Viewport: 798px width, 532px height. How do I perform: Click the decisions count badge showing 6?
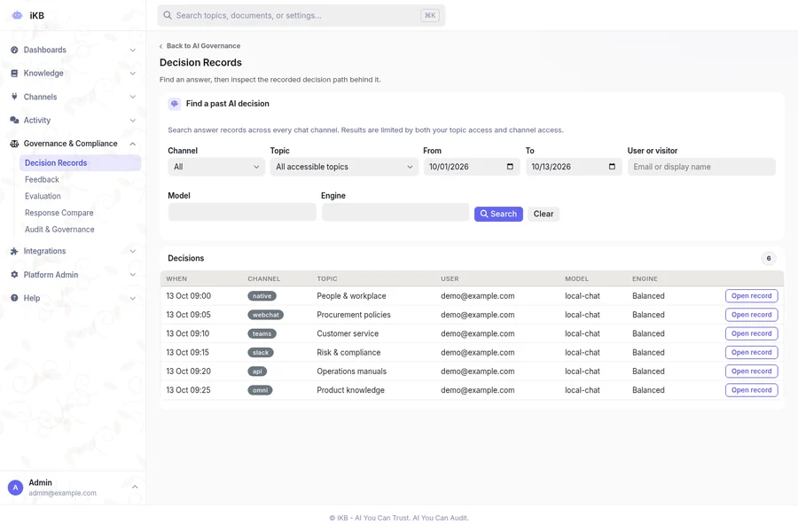coord(769,258)
